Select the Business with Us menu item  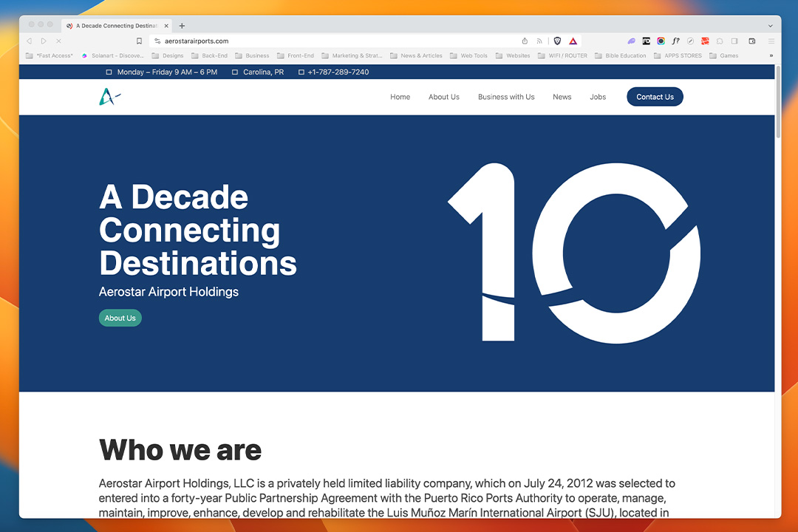506,97
